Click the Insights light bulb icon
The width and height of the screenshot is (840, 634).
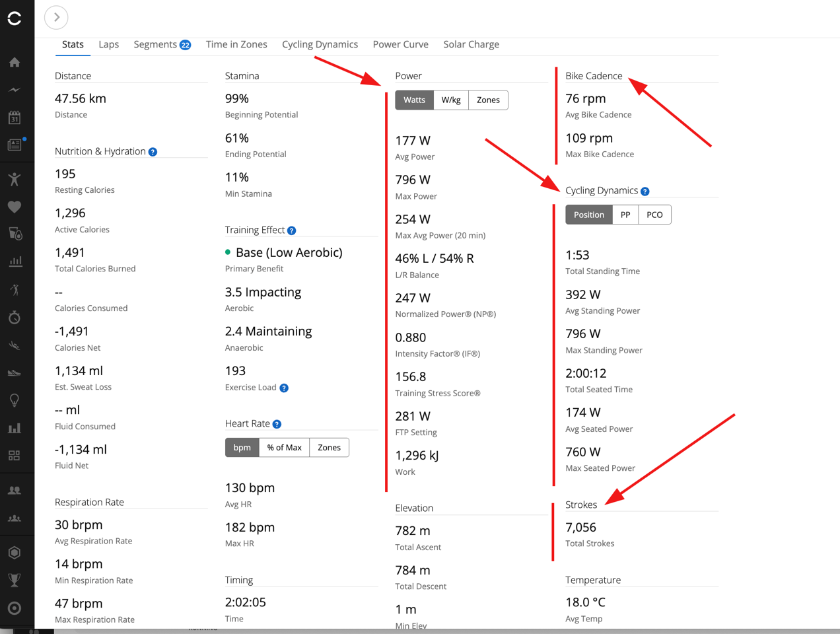pyautogui.click(x=15, y=400)
